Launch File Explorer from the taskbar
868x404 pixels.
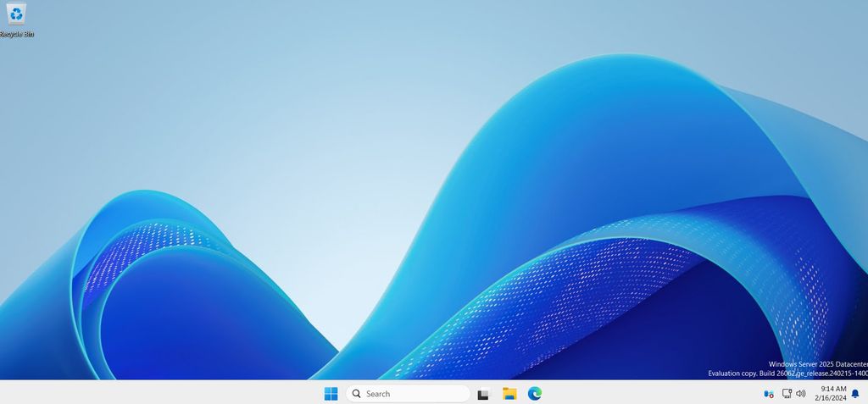tap(509, 394)
